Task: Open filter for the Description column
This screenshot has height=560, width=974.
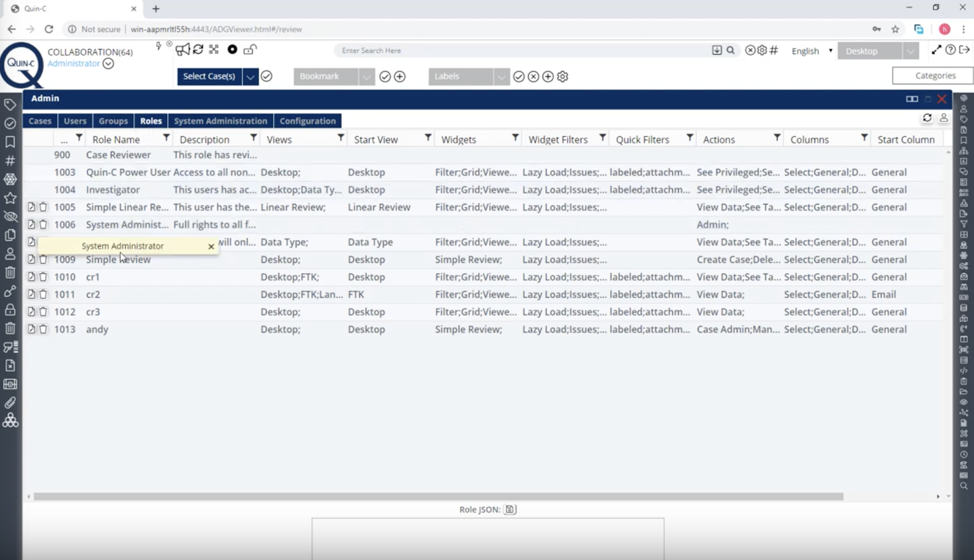Action: pyautogui.click(x=253, y=137)
